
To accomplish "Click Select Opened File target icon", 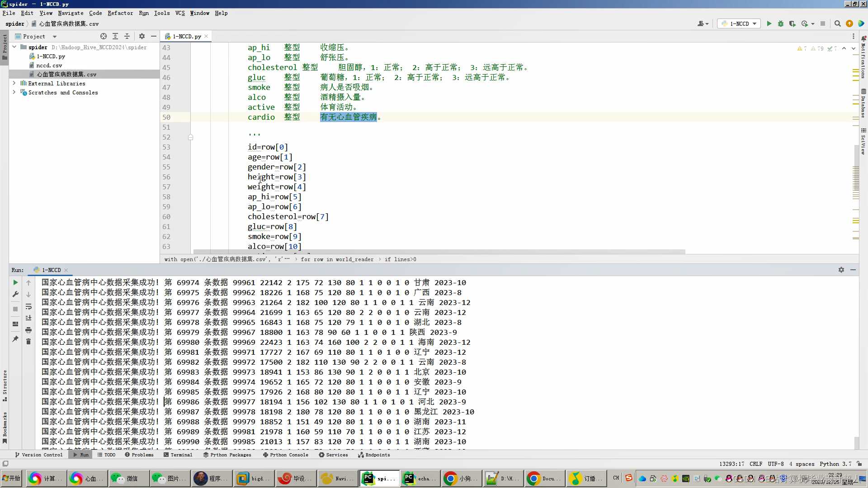I will [104, 36].
